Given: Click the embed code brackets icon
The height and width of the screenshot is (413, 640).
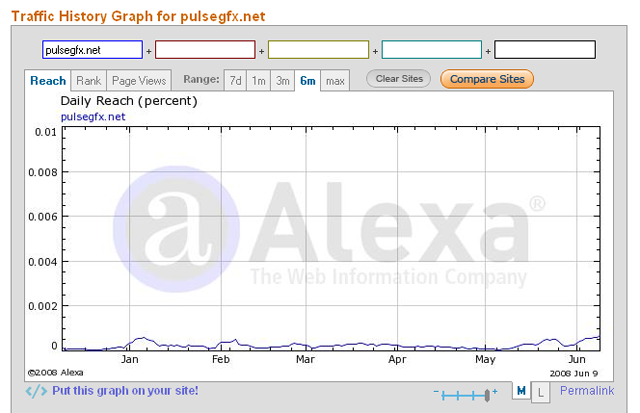Looking at the screenshot, I should coord(36,391).
